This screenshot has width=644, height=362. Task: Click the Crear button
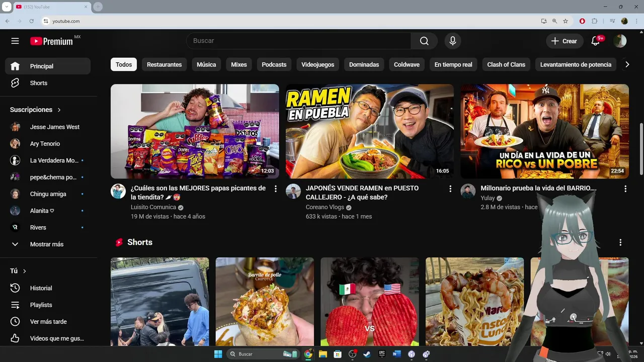[565, 41]
